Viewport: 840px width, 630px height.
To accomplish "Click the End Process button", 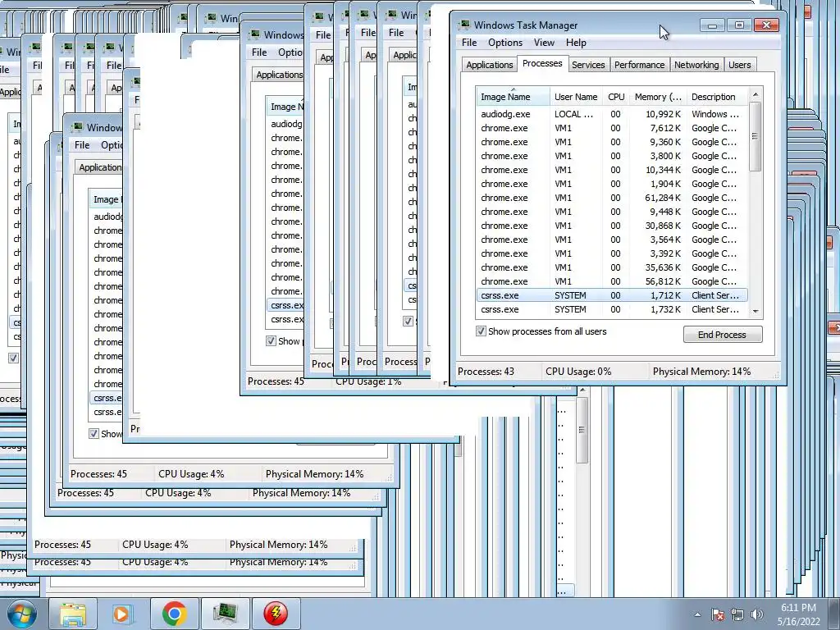I will pos(722,335).
